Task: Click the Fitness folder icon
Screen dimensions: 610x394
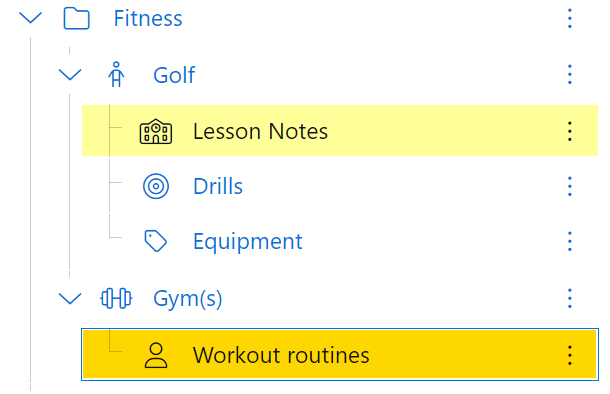Action: click(x=77, y=19)
